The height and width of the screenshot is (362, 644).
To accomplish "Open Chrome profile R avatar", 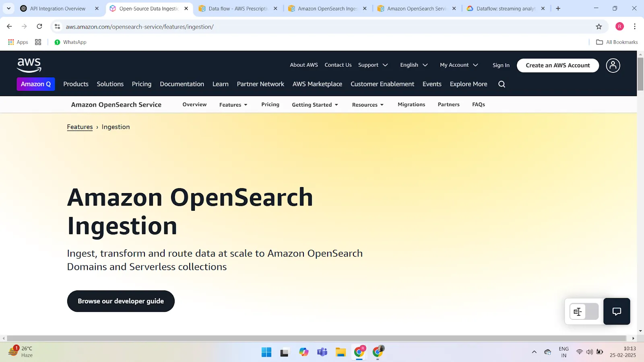I will 620,27.
